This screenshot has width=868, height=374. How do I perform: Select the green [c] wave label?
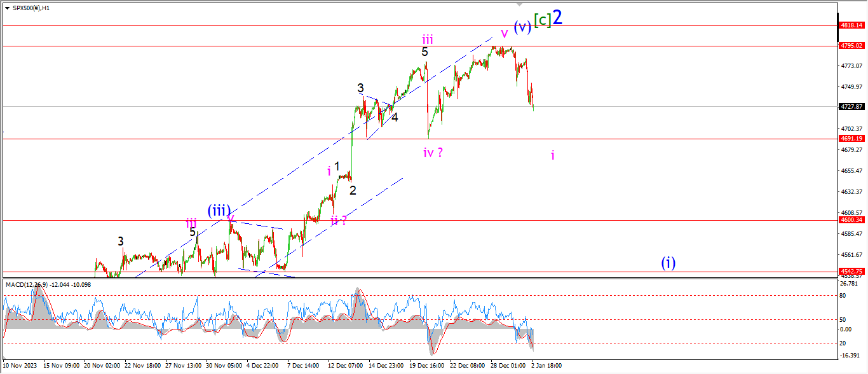pos(541,20)
